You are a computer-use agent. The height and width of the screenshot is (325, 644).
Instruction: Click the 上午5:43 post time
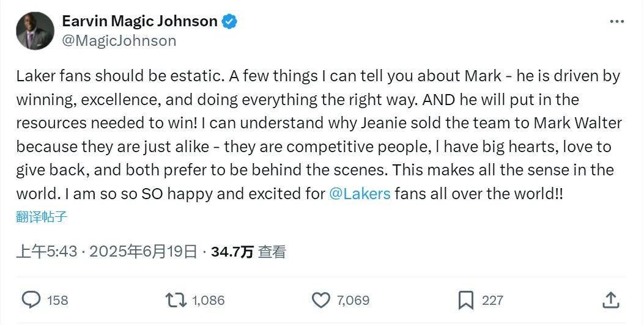tap(46, 252)
